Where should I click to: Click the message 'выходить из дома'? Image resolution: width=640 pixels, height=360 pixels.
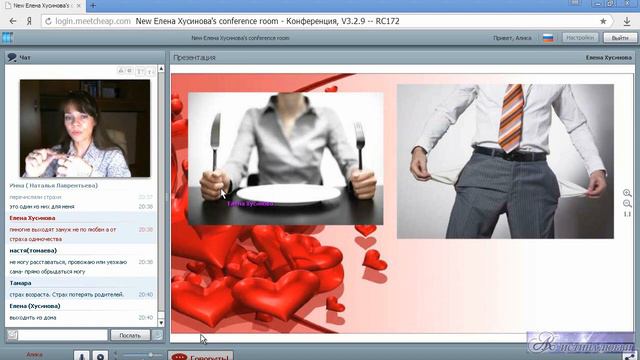(x=33, y=317)
